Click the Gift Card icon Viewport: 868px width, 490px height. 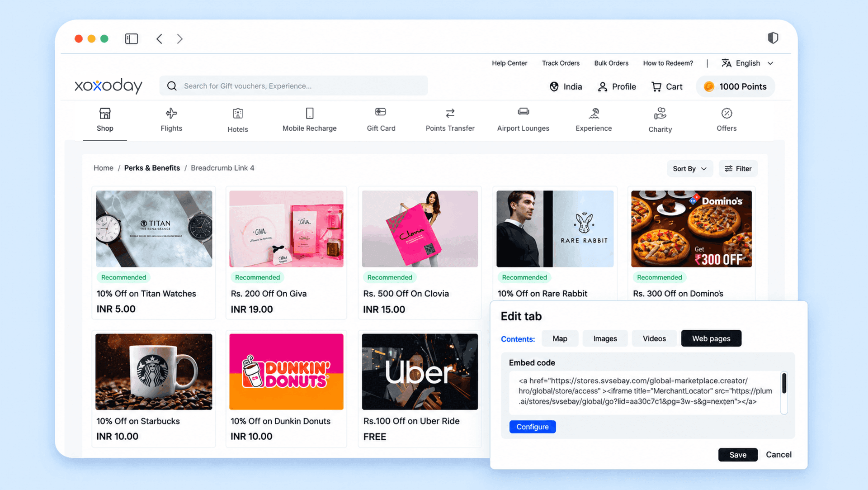[381, 112]
